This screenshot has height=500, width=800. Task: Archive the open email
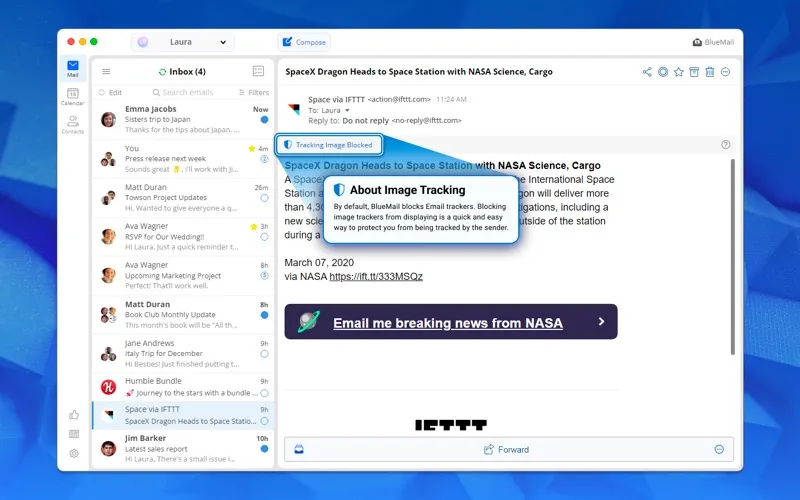coord(694,72)
